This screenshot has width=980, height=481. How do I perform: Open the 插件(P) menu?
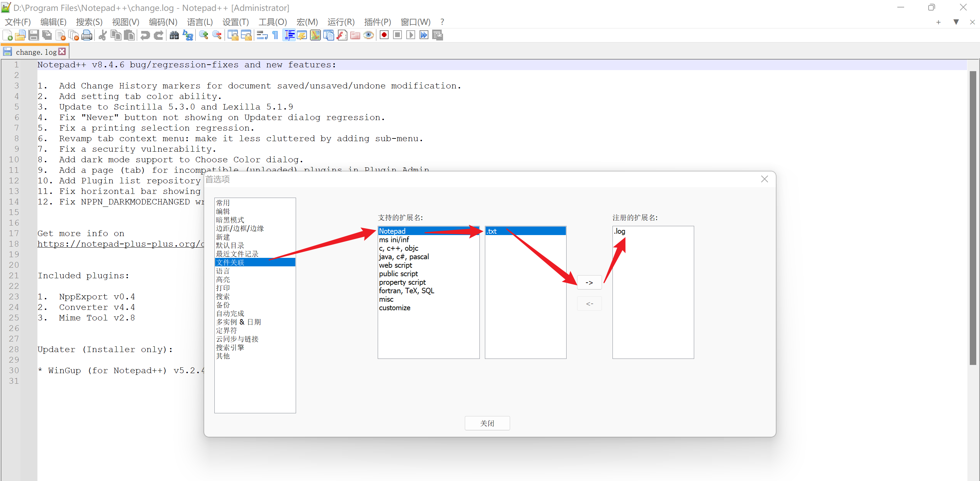pos(377,22)
